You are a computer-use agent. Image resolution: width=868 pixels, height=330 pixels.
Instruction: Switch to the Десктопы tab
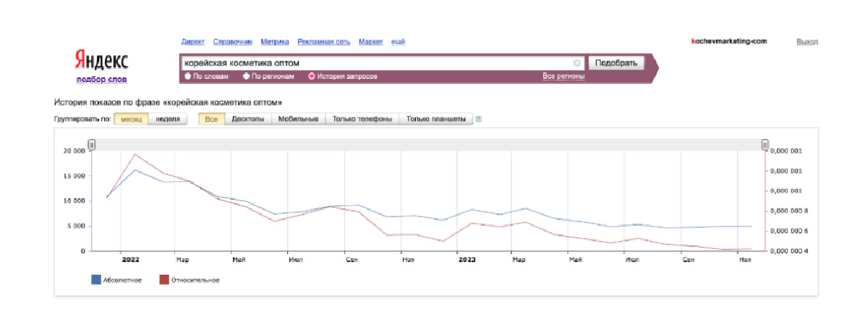pos(247,119)
